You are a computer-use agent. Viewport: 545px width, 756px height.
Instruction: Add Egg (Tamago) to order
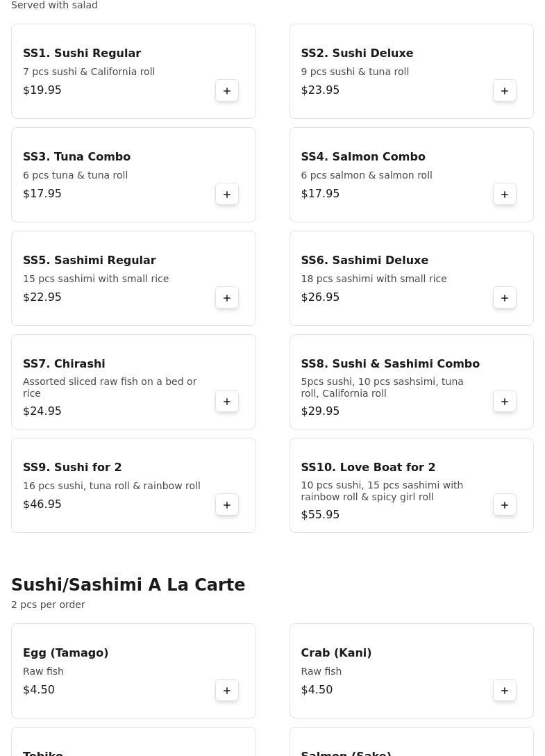click(x=227, y=691)
